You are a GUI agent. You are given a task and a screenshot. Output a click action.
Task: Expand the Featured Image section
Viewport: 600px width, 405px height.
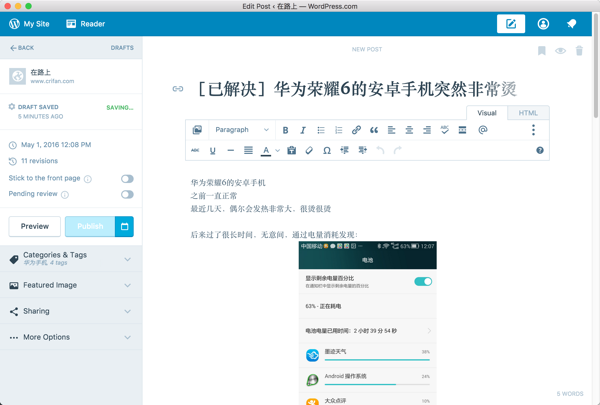click(x=71, y=285)
